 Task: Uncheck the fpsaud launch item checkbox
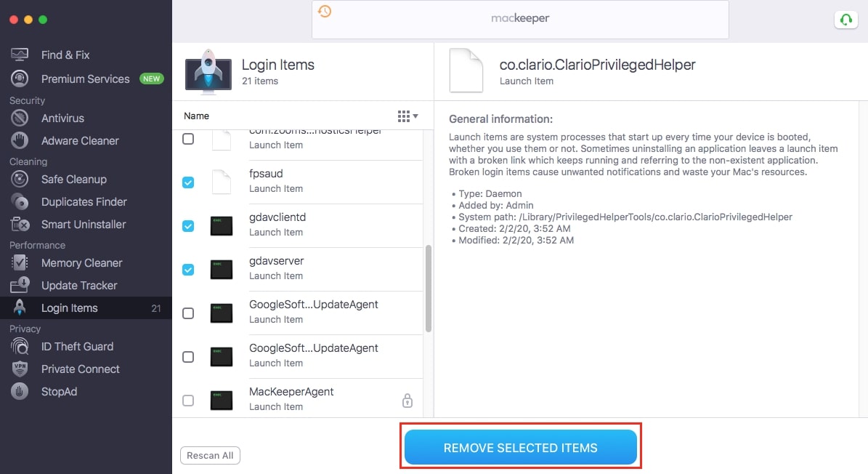point(188,182)
